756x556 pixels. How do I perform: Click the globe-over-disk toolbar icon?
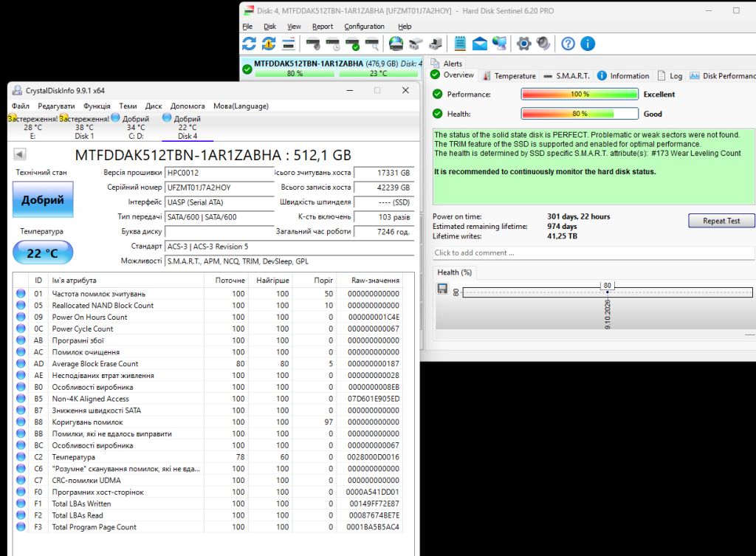(x=396, y=44)
